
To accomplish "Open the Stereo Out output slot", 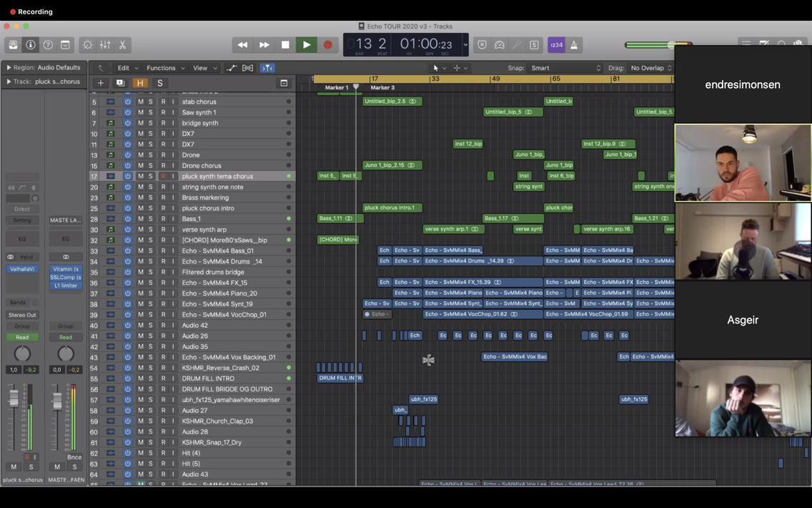I will click(21, 315).
